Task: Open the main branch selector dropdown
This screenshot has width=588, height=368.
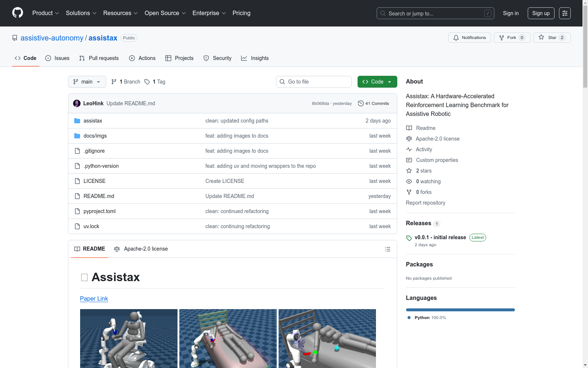Action: 87,82
